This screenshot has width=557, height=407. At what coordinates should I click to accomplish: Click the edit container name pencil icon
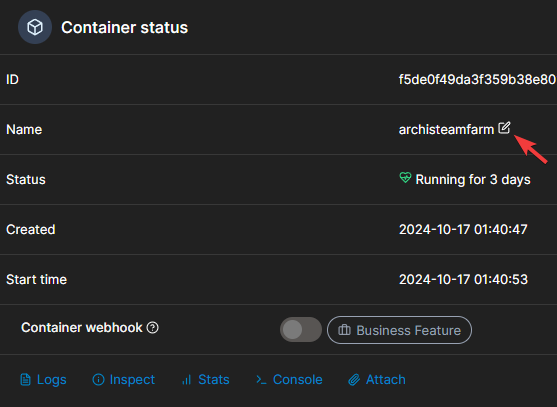(504, 128)
